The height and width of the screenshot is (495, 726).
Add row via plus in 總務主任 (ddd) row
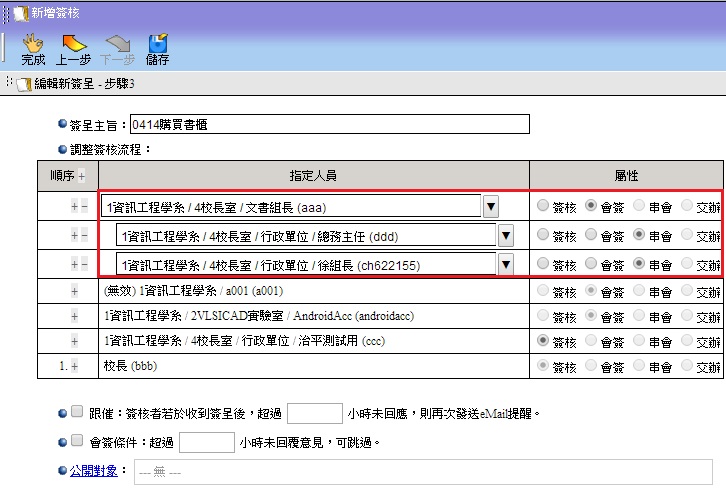coord(74,236)
